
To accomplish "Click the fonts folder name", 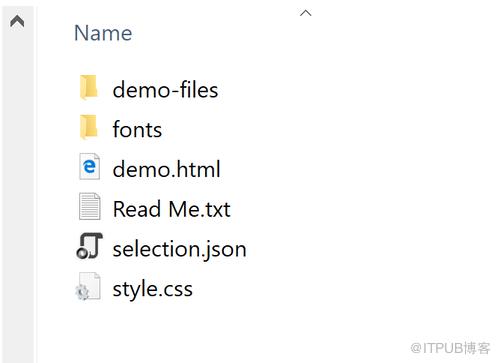I will pyautogui.click(x=137, y=129).
